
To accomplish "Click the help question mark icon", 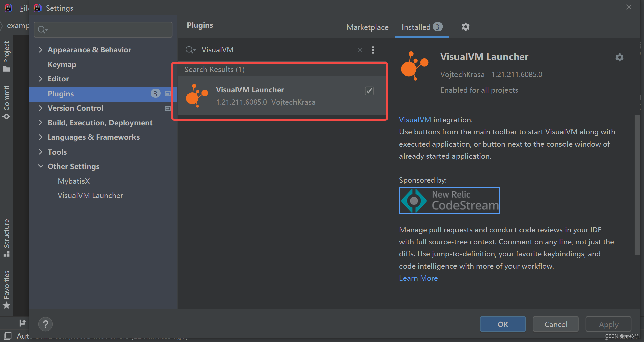I will (45, 324).
